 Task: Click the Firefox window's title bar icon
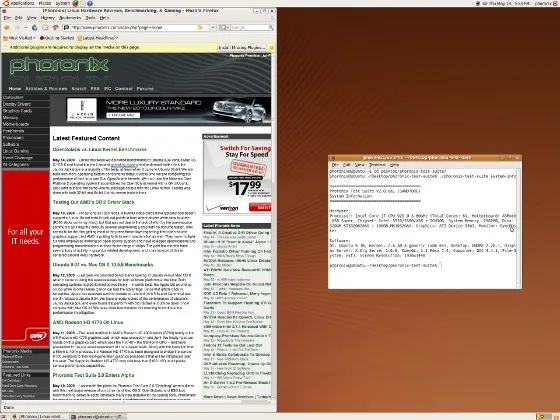point(4,11)
